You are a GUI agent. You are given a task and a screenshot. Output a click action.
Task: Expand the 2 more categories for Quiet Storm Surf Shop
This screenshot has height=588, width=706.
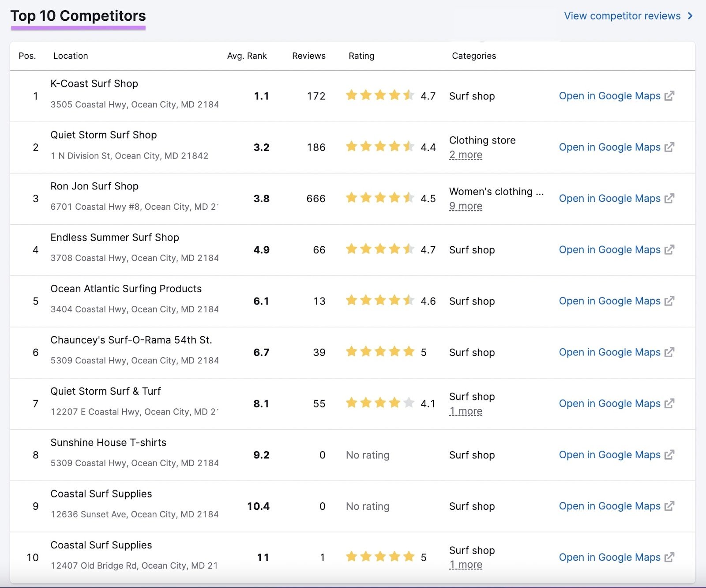(x=466, y=155)
